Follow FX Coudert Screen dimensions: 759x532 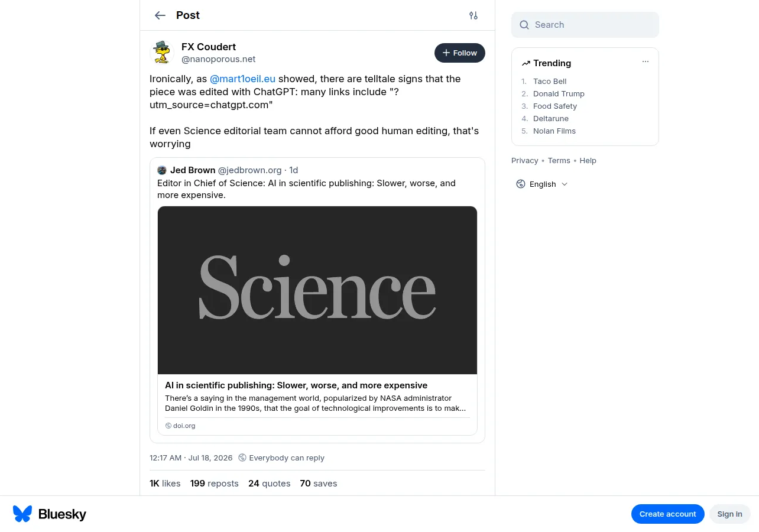(x=460, y=53)
